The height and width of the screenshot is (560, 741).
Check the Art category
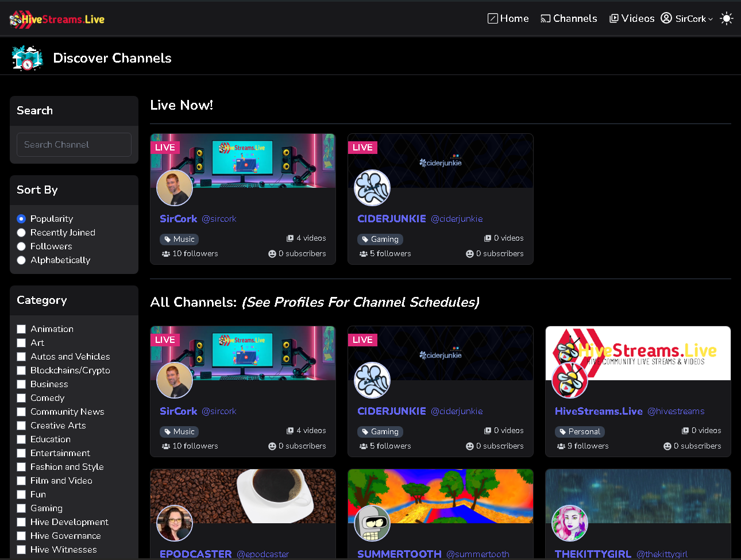[21, 343]
